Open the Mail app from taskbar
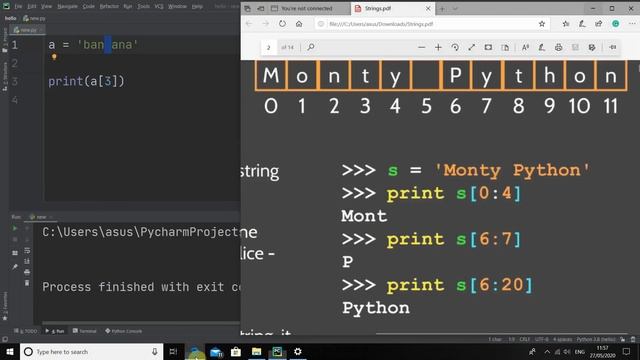The image size is (640, 360). point(216,351)
